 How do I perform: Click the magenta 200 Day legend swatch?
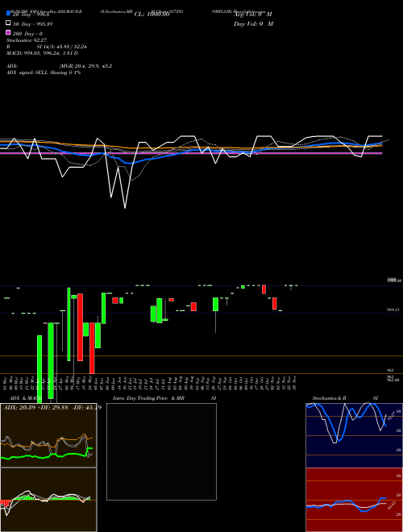point(8,33)
